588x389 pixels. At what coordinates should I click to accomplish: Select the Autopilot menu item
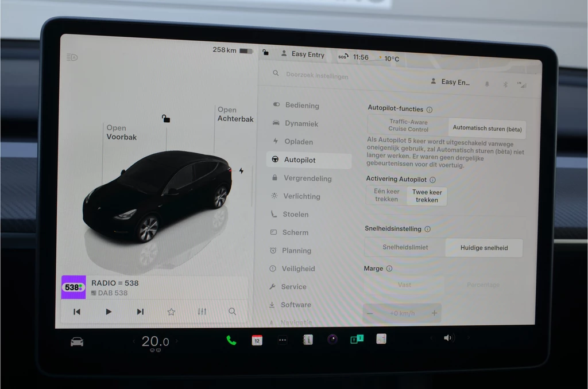click(x=309, y=160)
